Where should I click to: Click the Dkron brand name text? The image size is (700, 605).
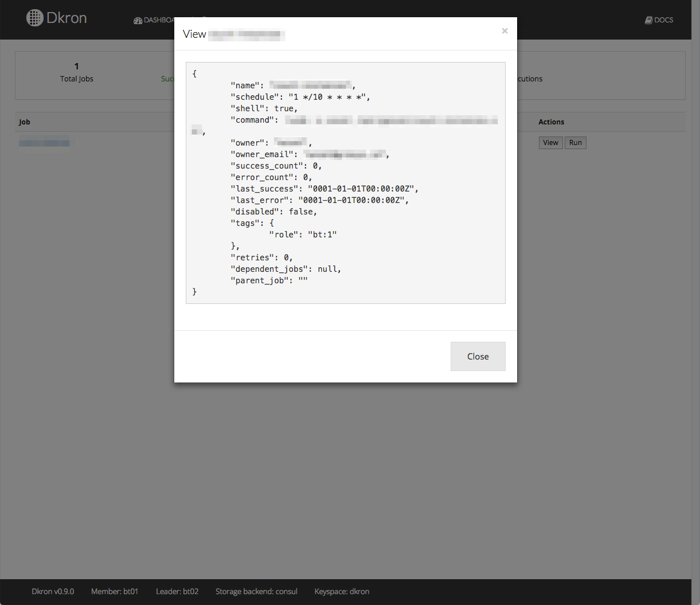coord(67,18)
